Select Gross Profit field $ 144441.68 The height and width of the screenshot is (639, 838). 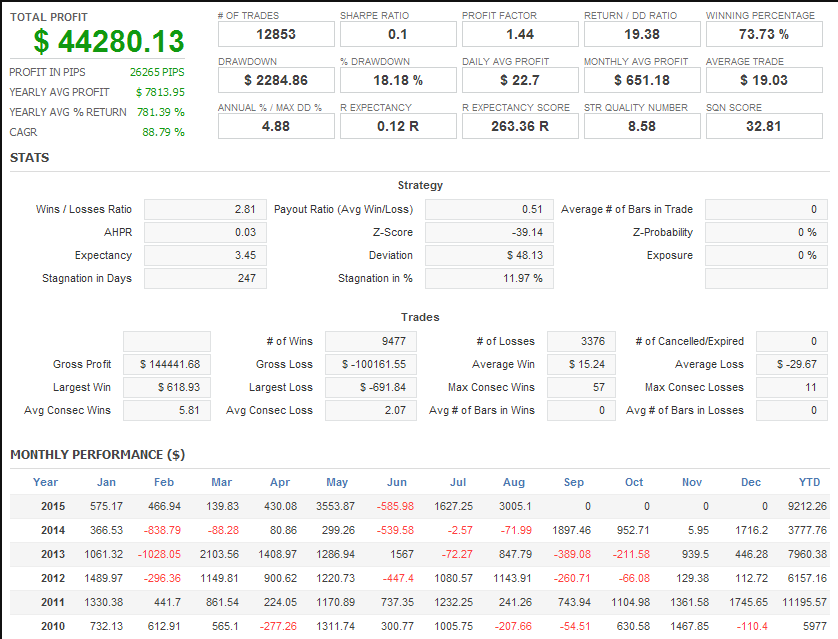coord(167,364)
